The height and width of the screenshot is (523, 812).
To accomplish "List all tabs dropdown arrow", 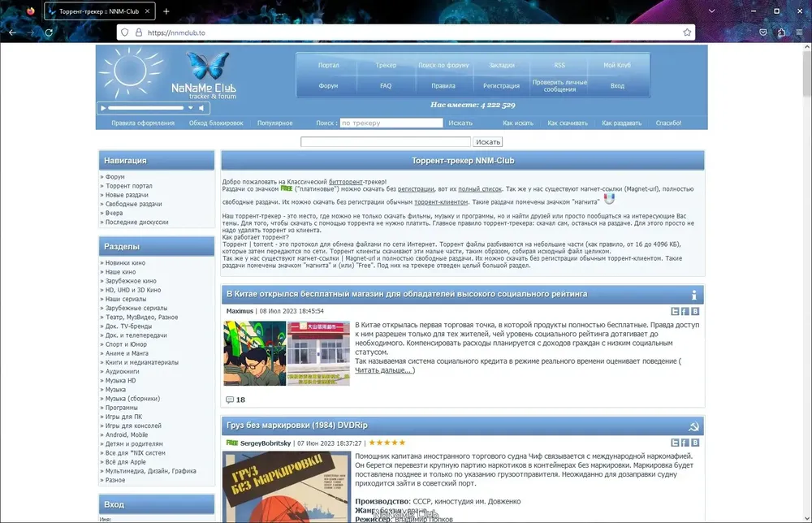I will click(711, 11).
